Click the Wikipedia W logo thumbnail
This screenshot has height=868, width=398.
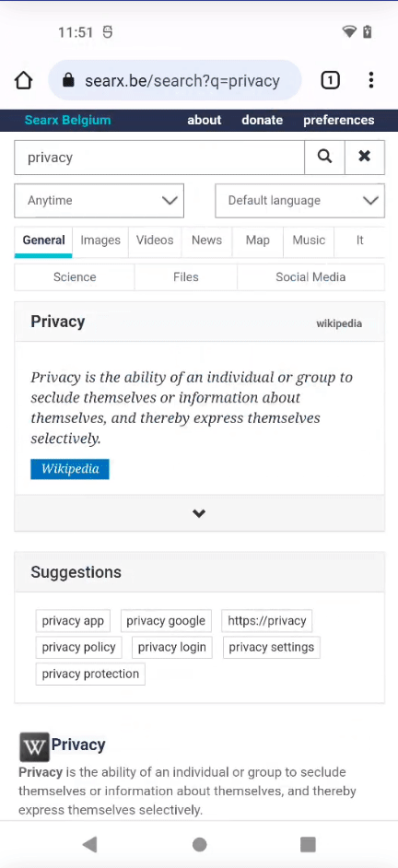click(x=34, y=746)
